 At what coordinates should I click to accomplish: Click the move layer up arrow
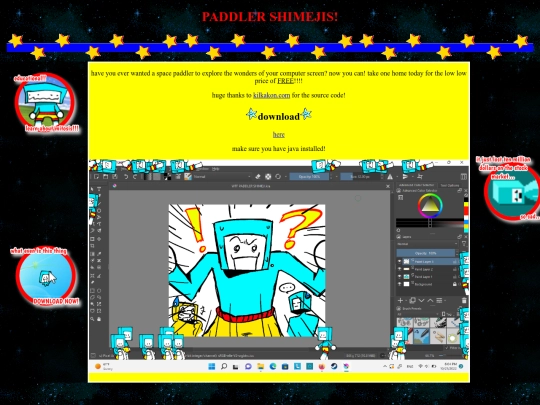(x=430, y=301)
